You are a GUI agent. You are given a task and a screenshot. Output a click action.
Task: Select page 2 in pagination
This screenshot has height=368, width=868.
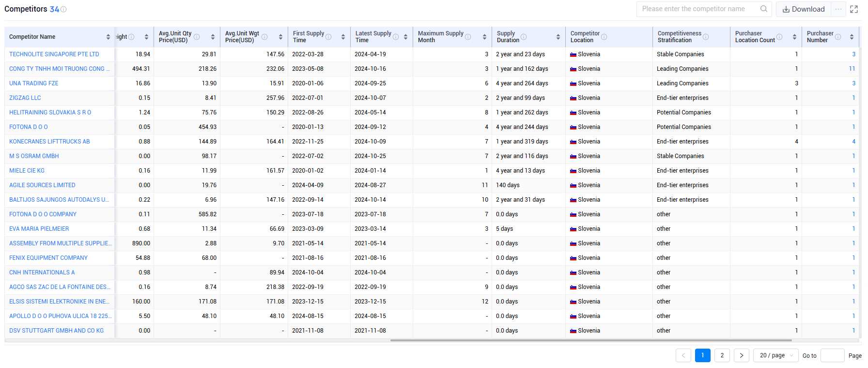(x=722, y=355)
